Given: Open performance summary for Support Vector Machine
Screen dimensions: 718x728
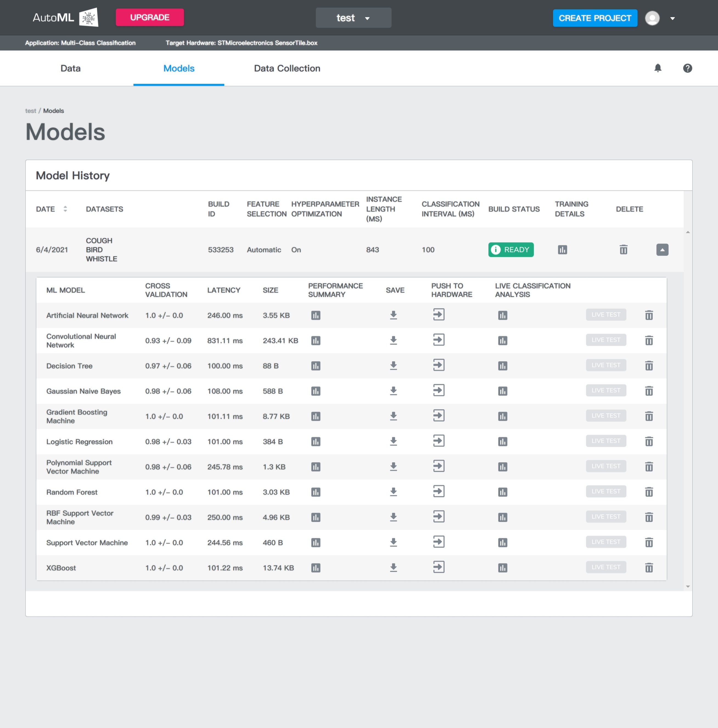Looking at the screenshot, I should pyautogui.click(x=316, y=543).
